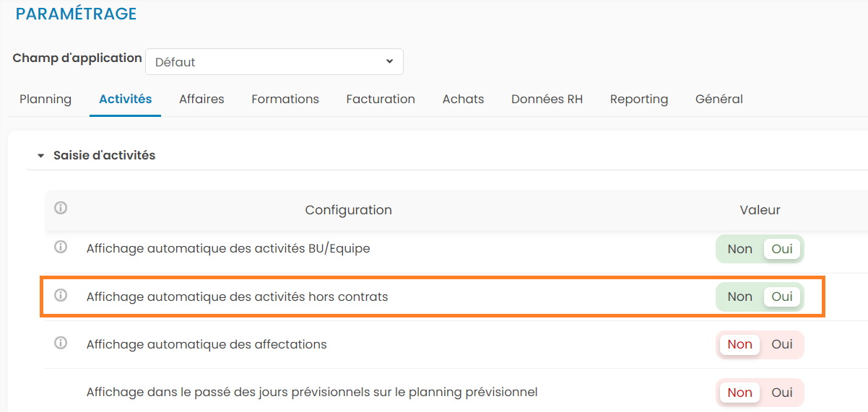The image size is (868, 412).
Task: Switch to the Planning tab
Action: 45,100
